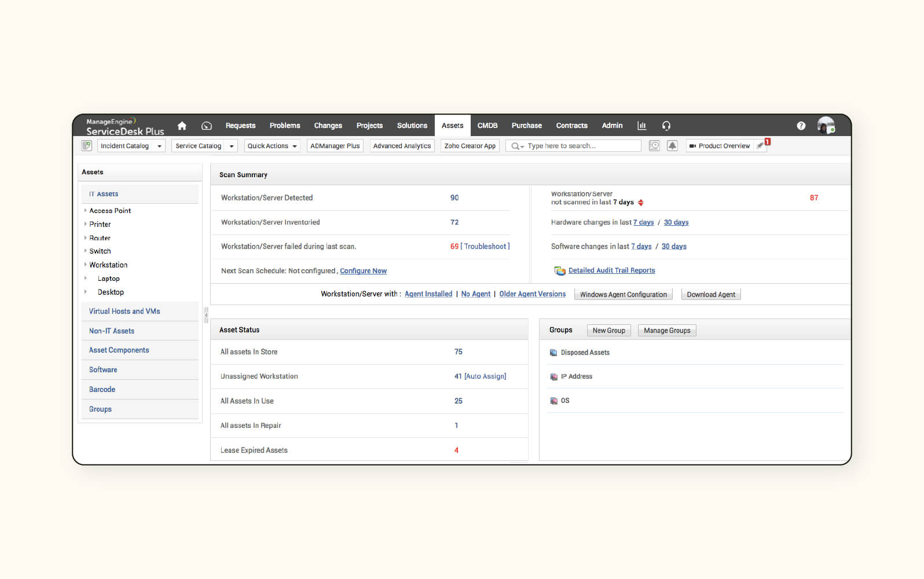
Task: Click Hardware changes 7 days link
Action: click(643, 222)
